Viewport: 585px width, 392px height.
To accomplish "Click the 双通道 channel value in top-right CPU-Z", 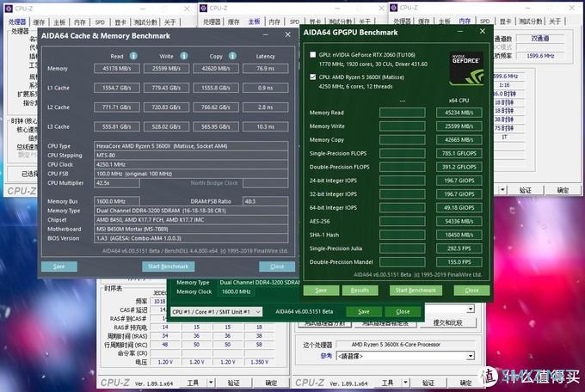I will click(x=540, y=38).
